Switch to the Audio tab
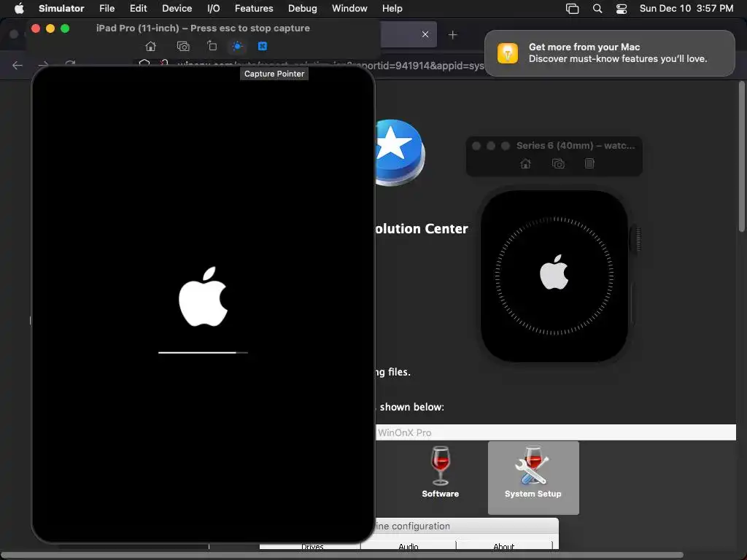Viewport: 747px width, 560px height. pyautogui.click(x=409, y=546)
